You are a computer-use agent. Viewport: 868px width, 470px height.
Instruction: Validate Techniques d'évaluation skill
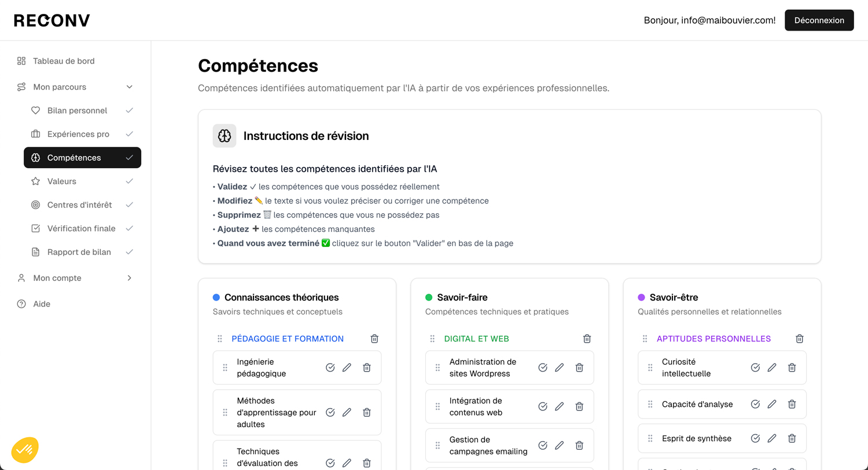(330, 463)
